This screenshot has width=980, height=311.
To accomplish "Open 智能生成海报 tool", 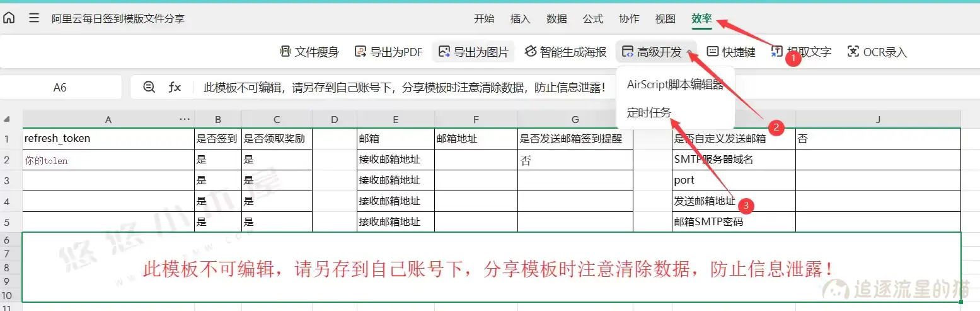I will point(566,52).
